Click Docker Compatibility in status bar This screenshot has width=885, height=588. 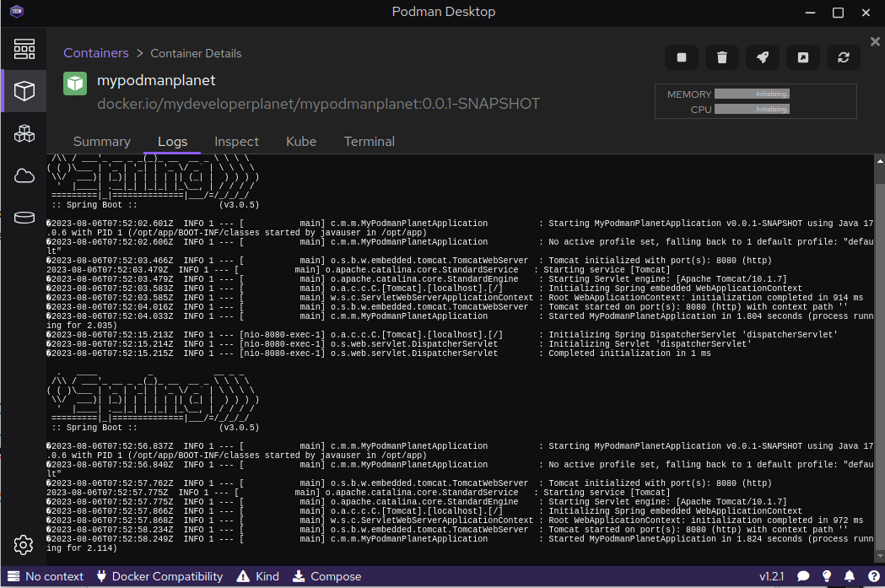pos(159,576)
